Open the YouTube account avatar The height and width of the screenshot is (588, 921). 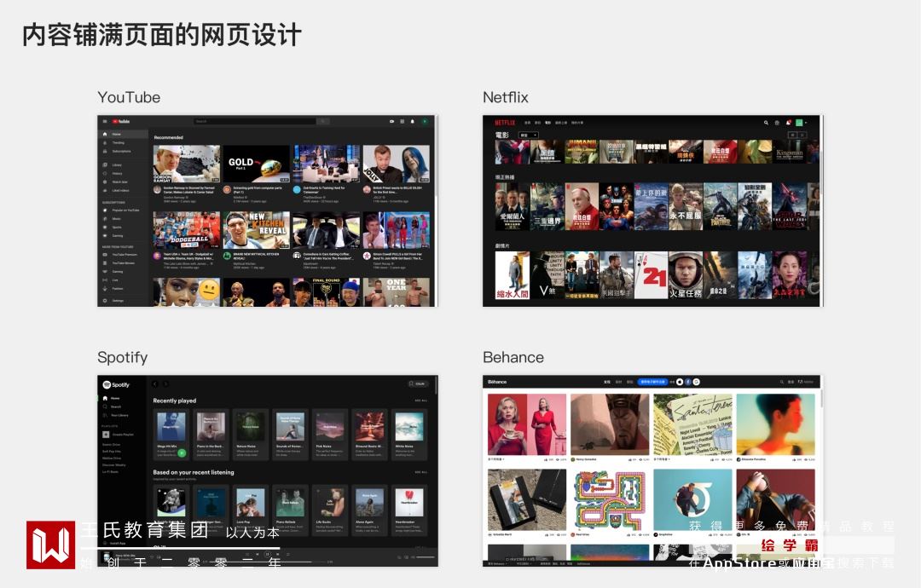pos(425,122)
